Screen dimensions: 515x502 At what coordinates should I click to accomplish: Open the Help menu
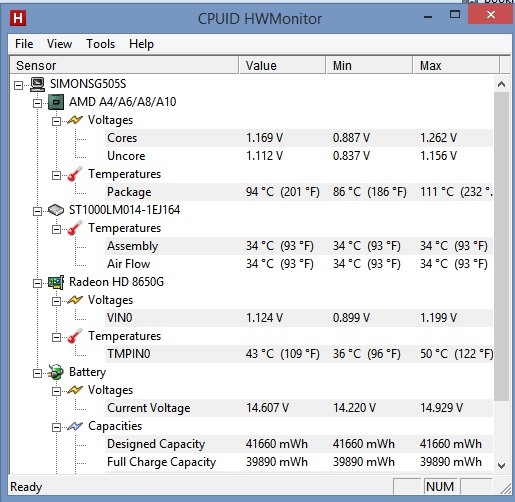141,44
